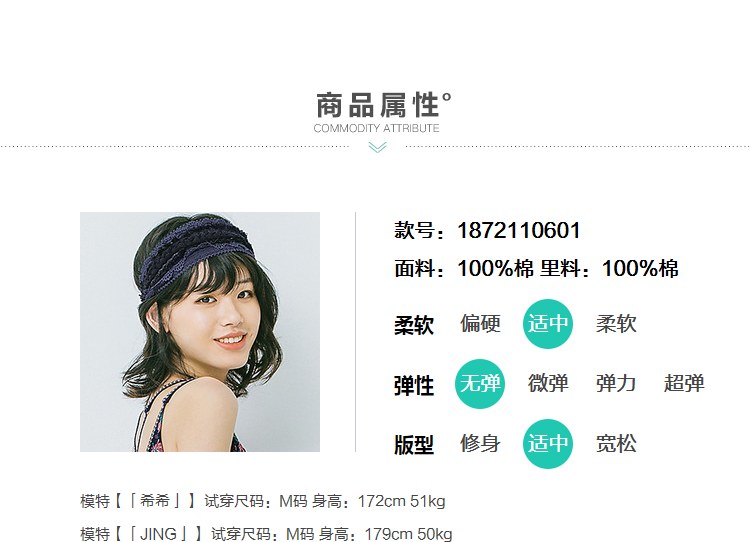
Task: Choose the 柔软 option on the right
Action: 616,324
